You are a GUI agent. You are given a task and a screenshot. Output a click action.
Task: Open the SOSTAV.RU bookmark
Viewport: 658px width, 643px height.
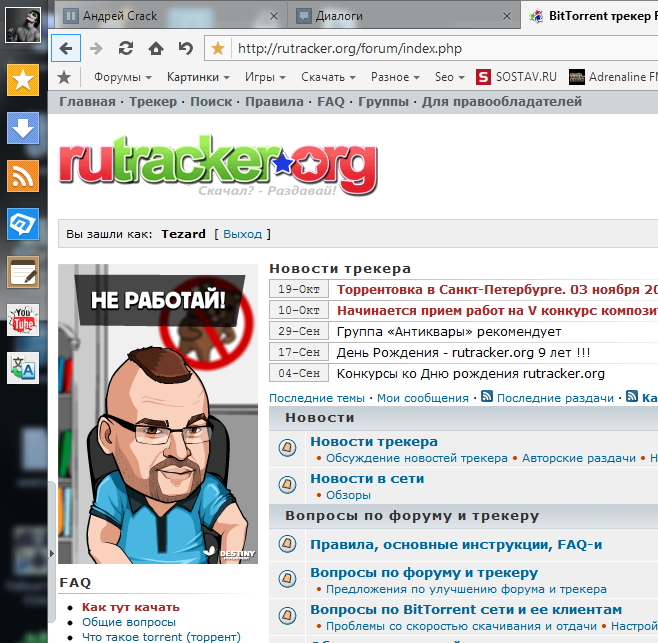517,77
